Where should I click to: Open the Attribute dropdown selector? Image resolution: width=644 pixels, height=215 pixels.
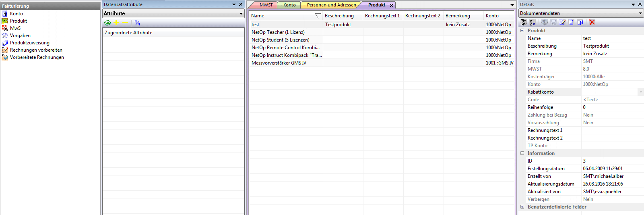(241, 14)
